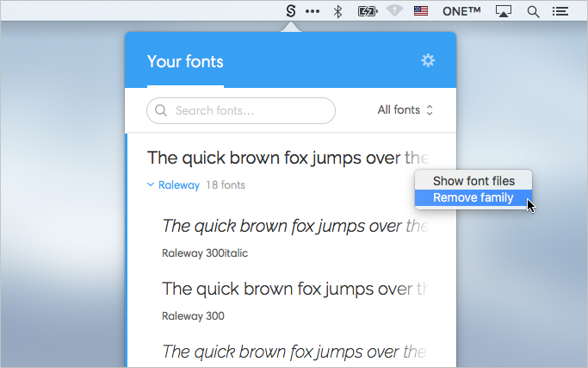Click the ONE™ menu bar item
The image size is (588, 368).
pos(461,11)
